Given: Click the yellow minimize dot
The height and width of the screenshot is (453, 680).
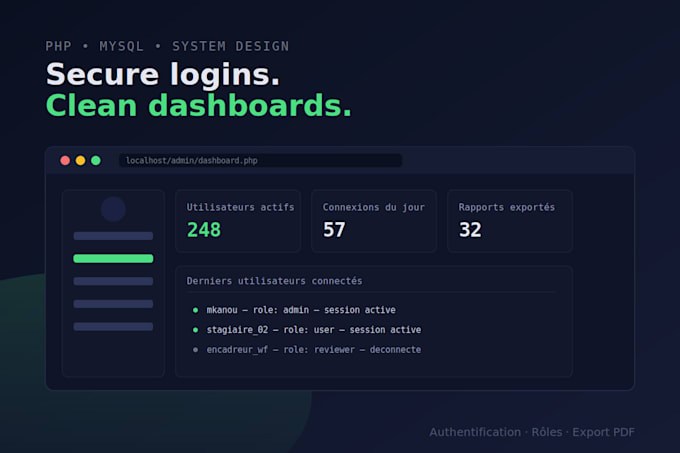Looking at the screenshot, I should click(x=80, y=160).
